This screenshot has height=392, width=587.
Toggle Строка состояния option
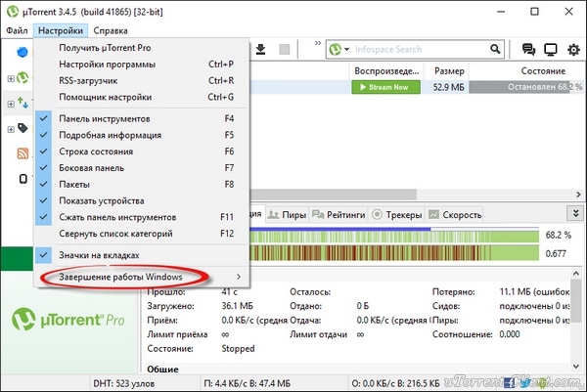click(x=141, y=152)
